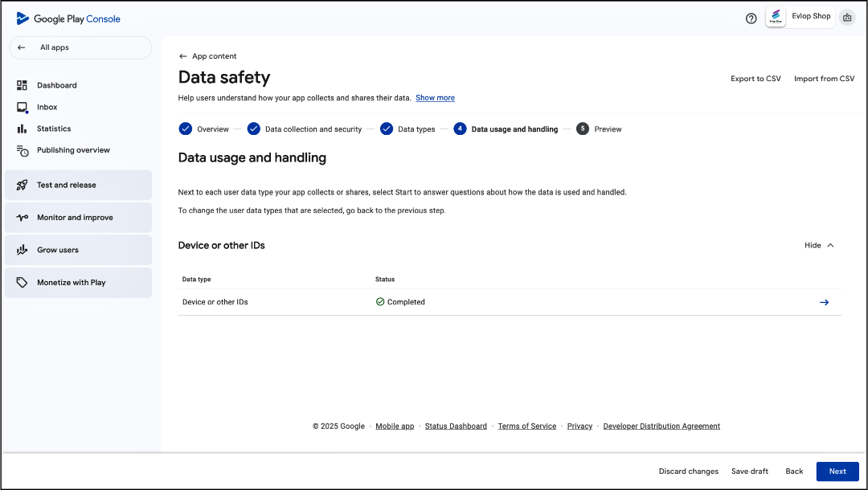
Task: Click the help question mark icon
Action: pyautogui.click(x=751, y=18)
